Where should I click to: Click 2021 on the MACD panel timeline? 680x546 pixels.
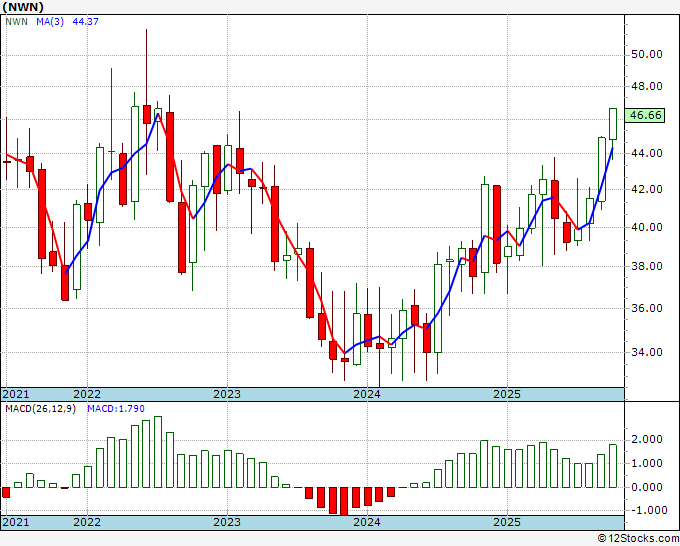15,522
